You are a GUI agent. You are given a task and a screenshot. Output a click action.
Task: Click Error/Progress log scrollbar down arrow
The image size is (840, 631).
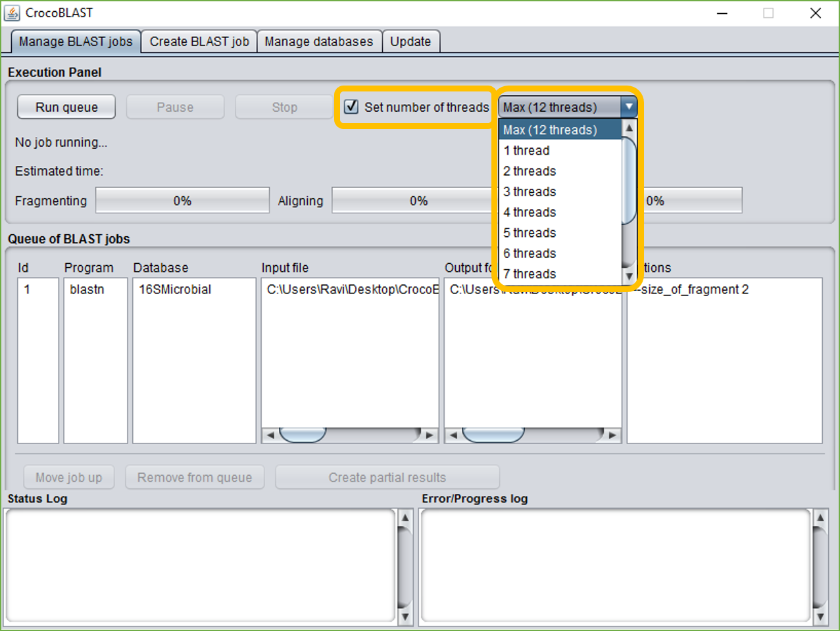click(x=820, y=617)
